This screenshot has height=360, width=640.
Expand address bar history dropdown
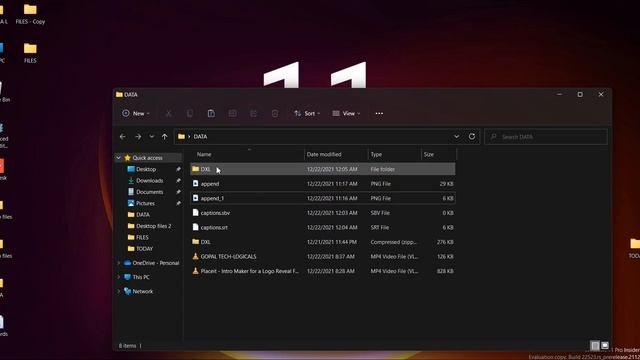pos(456,137)
